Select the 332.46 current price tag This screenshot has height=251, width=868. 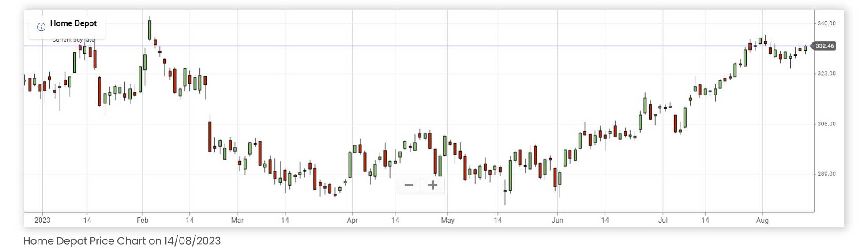coord(824,46)
